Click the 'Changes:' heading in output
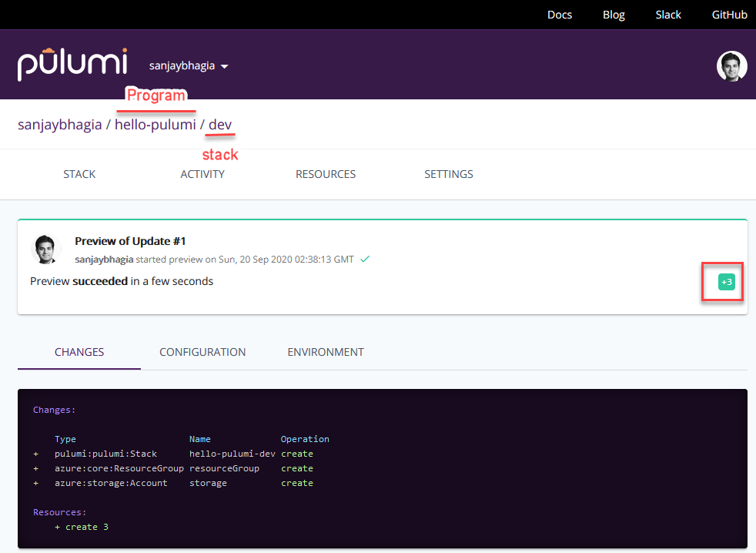This screenshot has width=756, height=553. click(55, 411)
